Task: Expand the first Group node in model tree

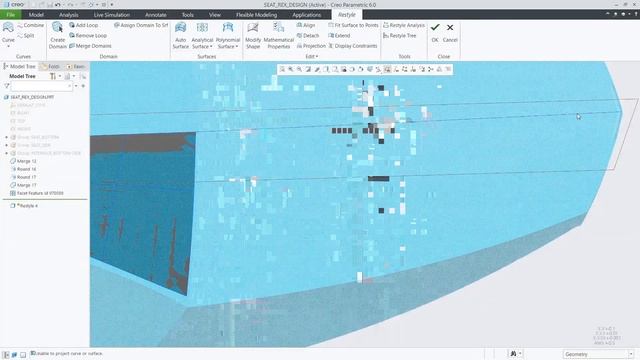Action: point(7,137)
